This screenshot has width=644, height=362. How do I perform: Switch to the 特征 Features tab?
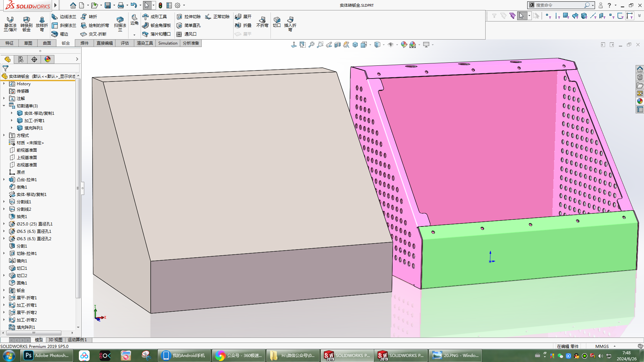pos(9,43)
